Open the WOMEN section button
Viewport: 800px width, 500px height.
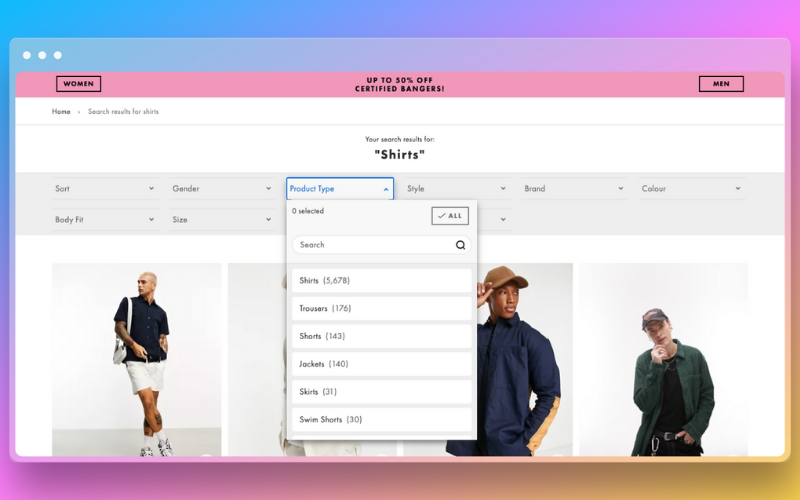click(x=79, y=84)
